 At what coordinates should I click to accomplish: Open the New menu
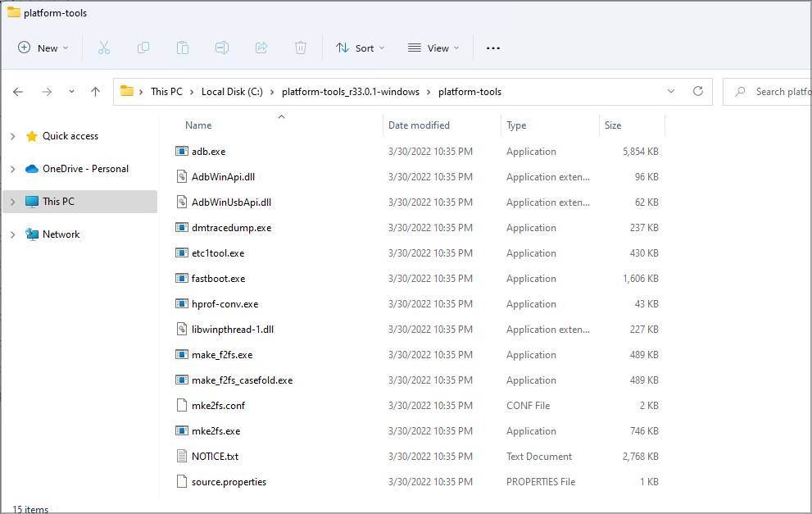pos(43,48)
